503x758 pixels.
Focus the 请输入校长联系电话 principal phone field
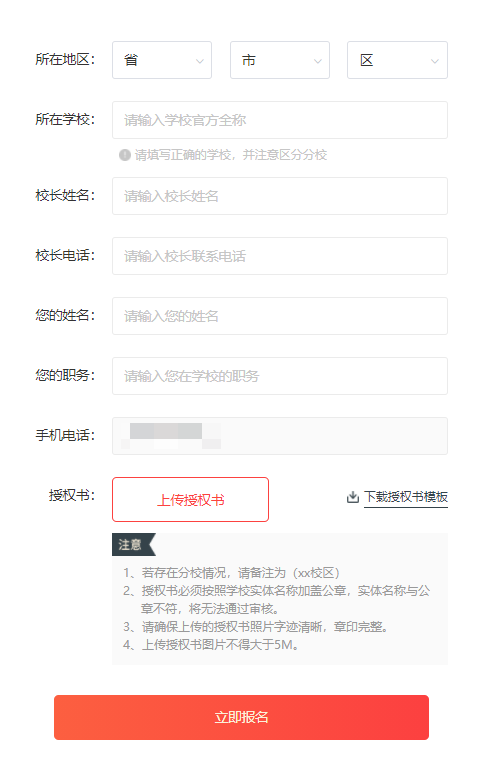pos(280,256)
